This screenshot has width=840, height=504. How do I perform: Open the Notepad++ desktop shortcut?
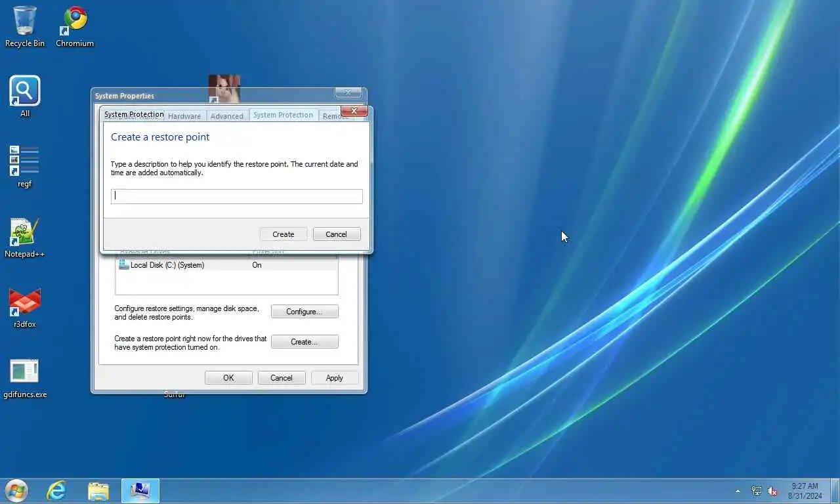(x=24, y=237)
